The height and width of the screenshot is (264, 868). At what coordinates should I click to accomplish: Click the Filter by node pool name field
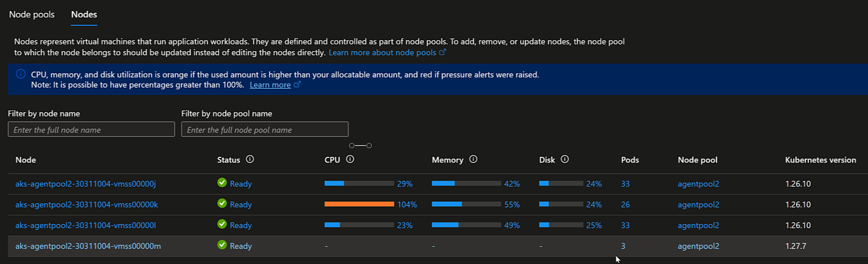(265, 130)
